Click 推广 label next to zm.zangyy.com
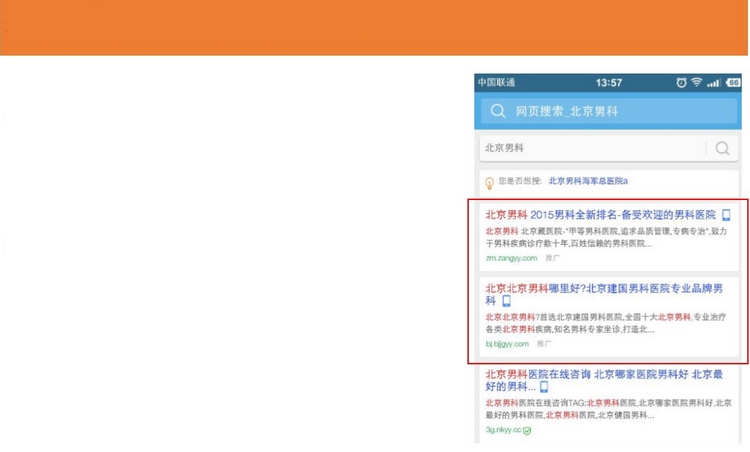 pyautogui.click(x=552, y=258)
